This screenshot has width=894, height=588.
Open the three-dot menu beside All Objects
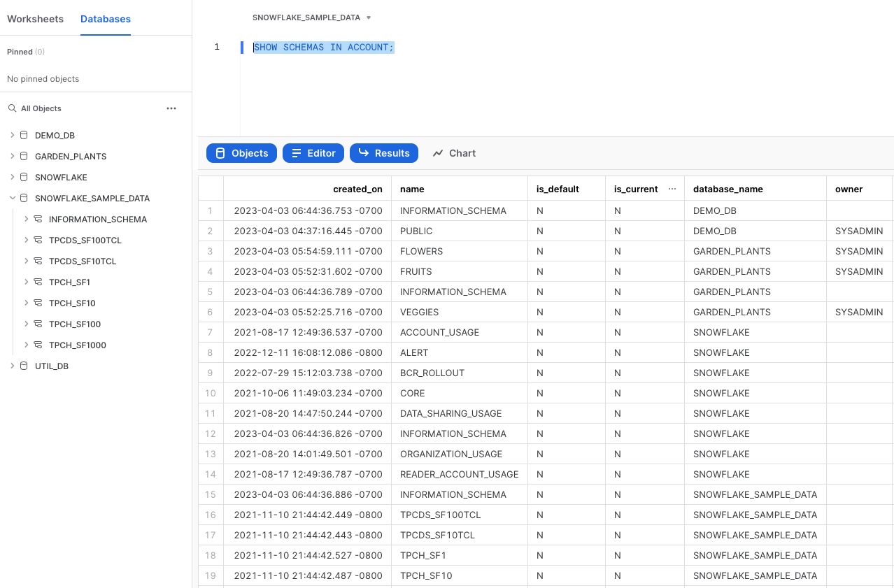171,108
